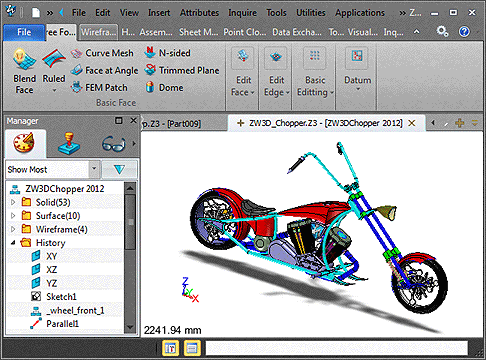Choose the Face at Angle tool
Viewport: 486px width, 360px height.
pos(104,70)
